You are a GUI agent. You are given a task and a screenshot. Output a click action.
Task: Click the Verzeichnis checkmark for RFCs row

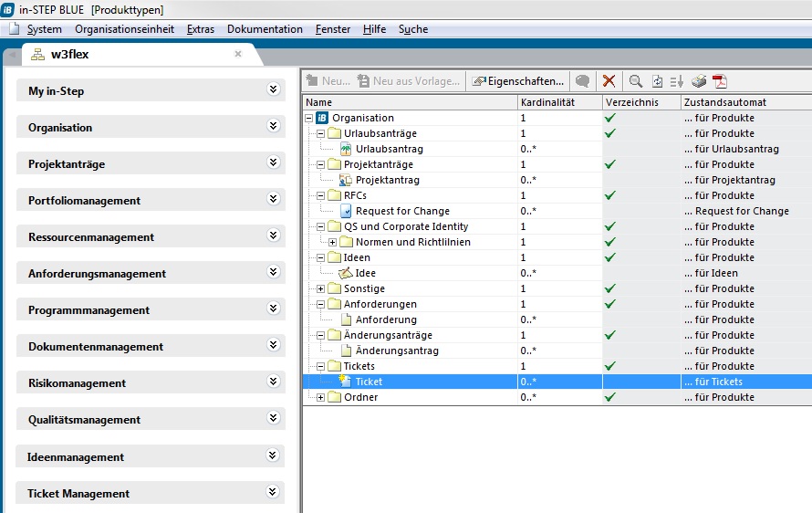coord(609,195)
